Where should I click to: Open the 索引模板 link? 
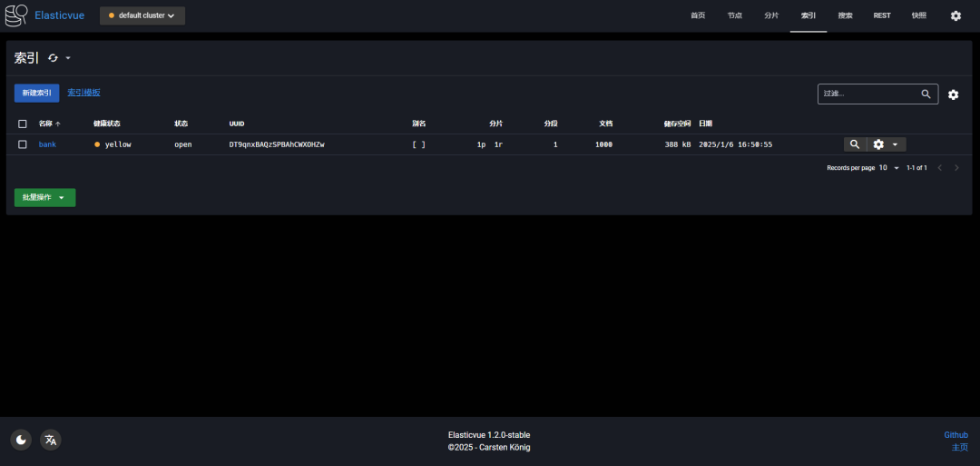[x=83, y=93]
